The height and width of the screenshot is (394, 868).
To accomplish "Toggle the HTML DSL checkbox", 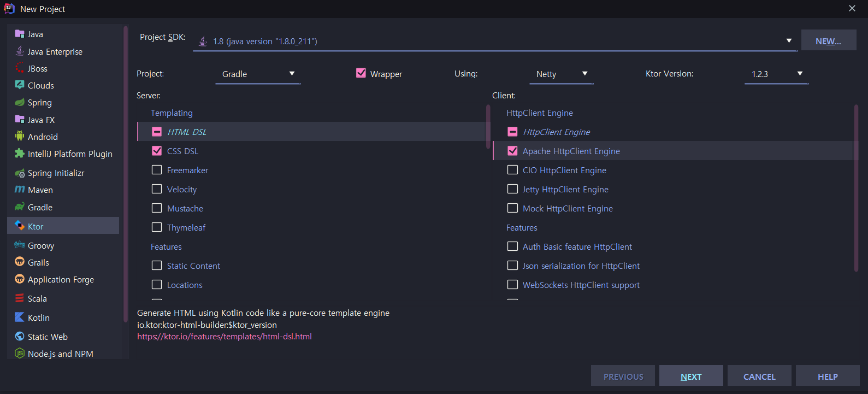I will pos(157,132).
